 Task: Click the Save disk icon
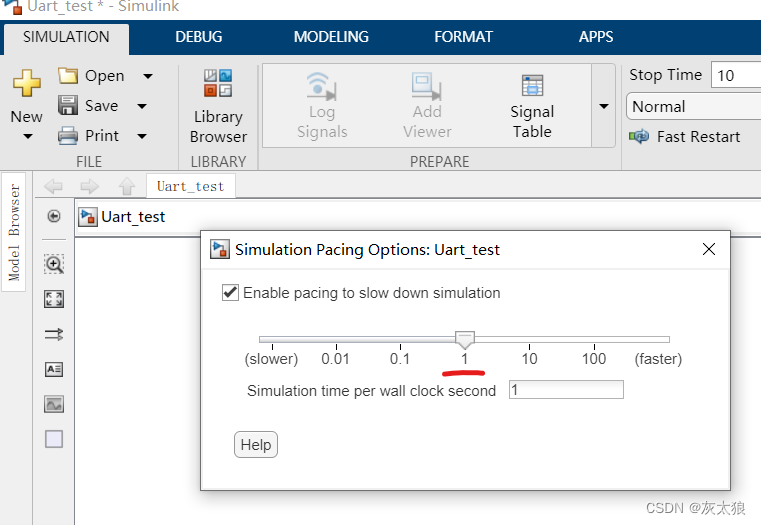pos(68,105)
